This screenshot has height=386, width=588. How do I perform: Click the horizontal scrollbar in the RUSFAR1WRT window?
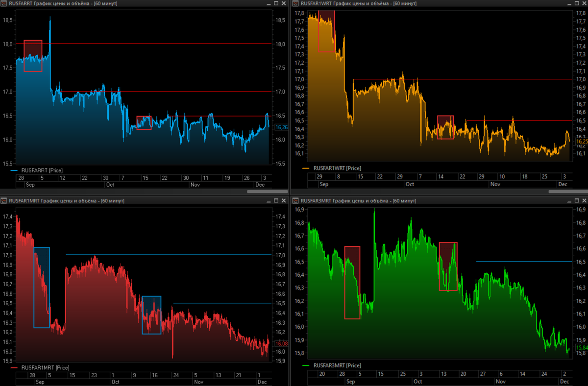pyautogui.click(x=568, y=192)
